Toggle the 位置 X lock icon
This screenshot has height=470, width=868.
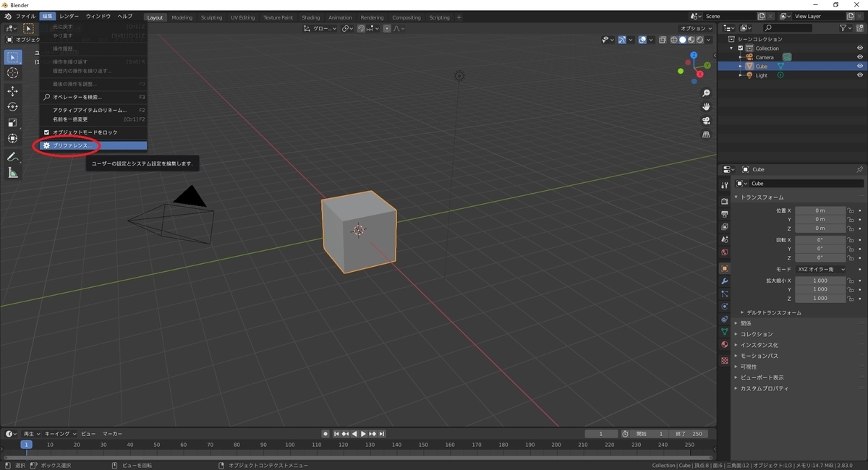pyautogui.click(x=851, y=210)
